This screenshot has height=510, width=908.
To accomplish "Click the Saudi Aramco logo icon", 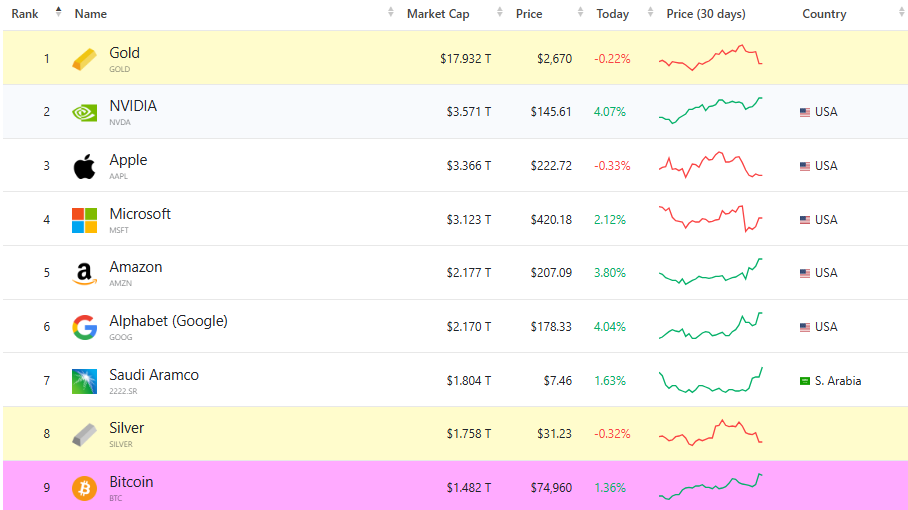I will click(85, 381).
